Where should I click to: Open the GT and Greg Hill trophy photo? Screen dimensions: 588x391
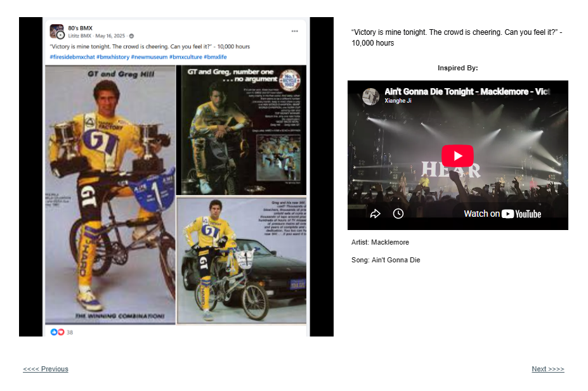(110, 195)
